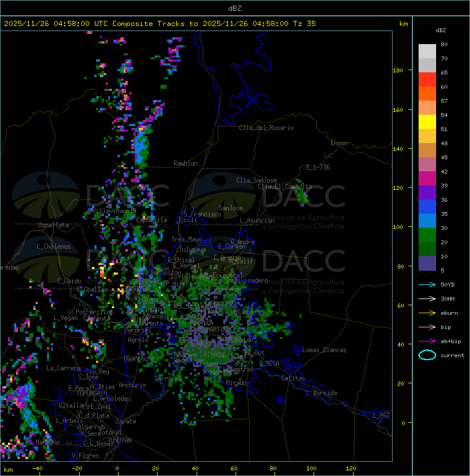Click the 'Tres_Mayo' map label
Image resolution: width=470 pixels, height=476 pixels.
coord(186,239)
